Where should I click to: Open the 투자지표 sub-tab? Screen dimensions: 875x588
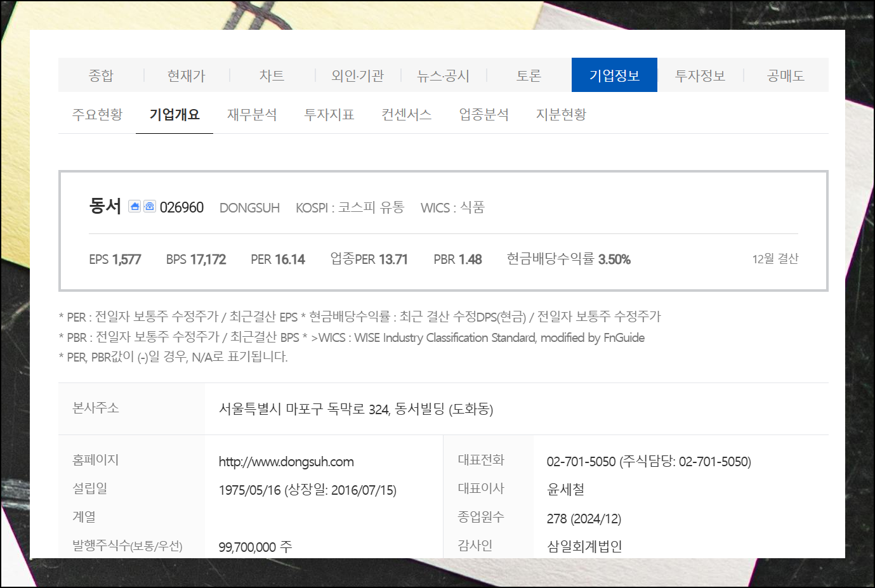click(x=329, y=114)
